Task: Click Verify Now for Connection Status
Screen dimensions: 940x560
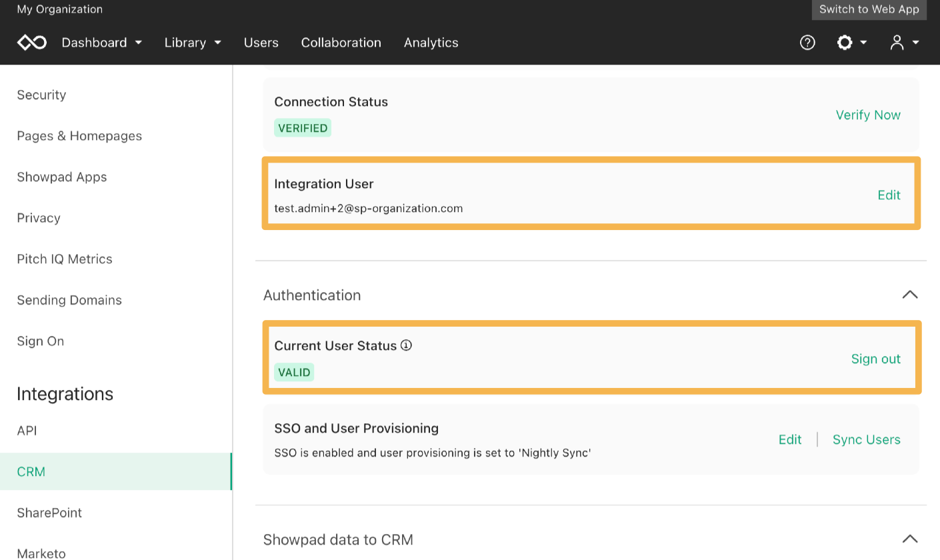Action: tap(868, 115)
